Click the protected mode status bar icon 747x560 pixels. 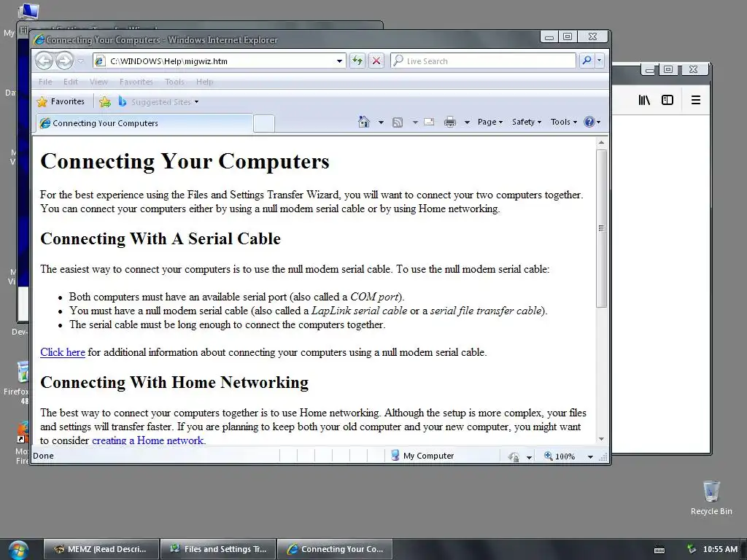coord(514,456)
